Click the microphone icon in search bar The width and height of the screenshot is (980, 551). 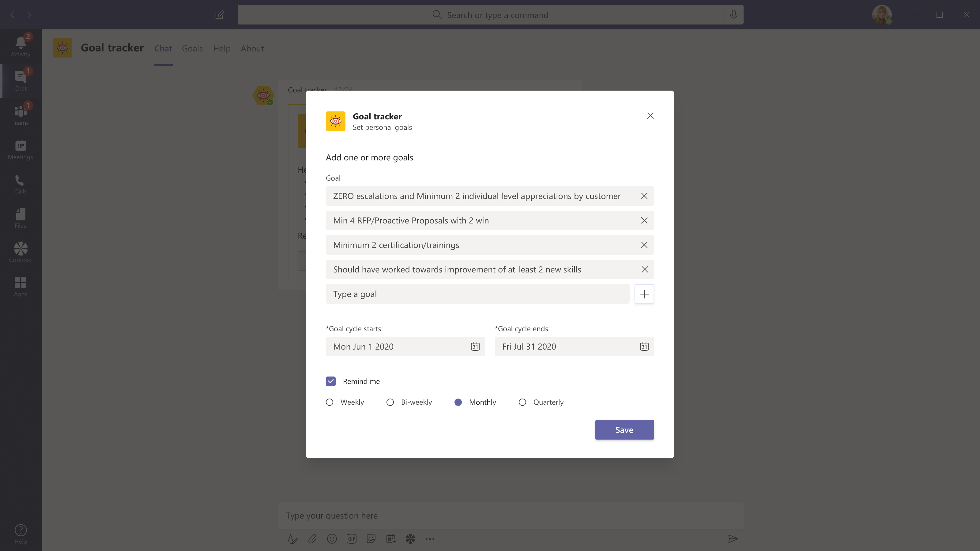pos(733,15)
